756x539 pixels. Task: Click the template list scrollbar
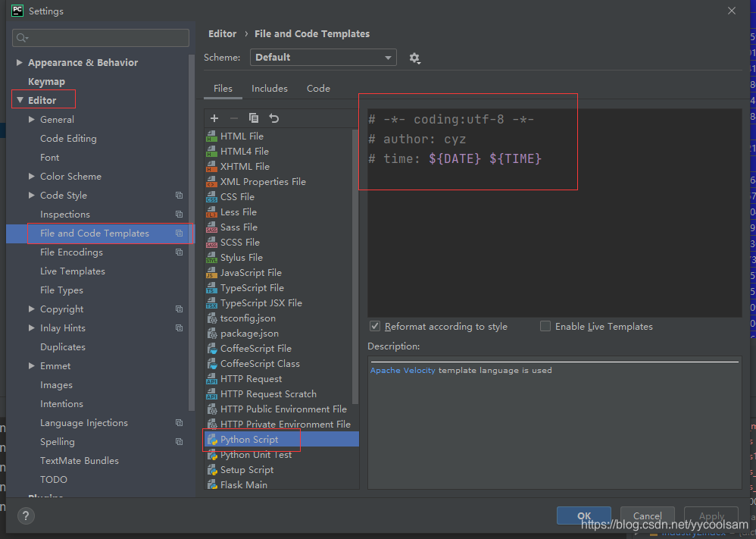pyautogui.click(x=355, y=265)
